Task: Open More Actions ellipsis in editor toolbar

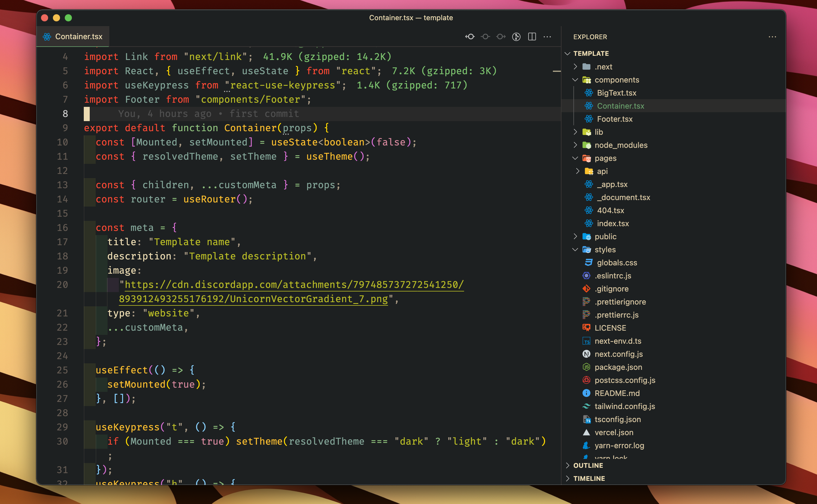Action: pos(548,37)
